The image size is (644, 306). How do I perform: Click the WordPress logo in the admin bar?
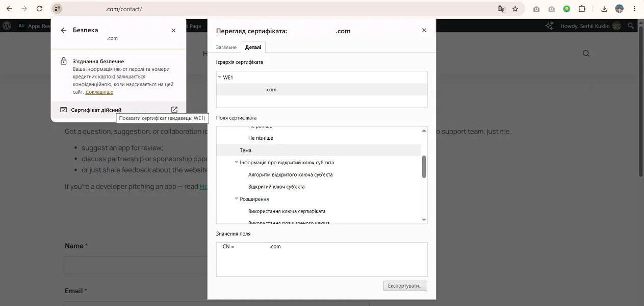pyautogui.click(x=7, y=25)
